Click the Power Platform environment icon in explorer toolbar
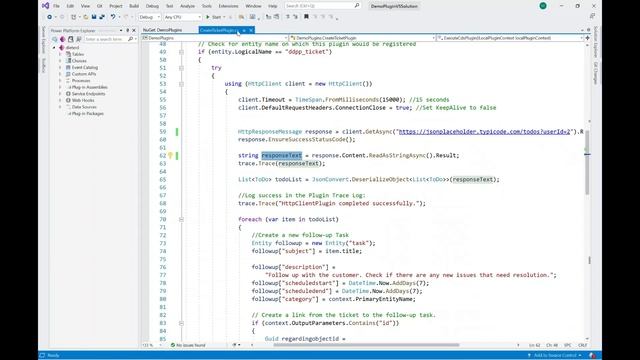This screenshot has width=640, height=360. click(x=62, y=39)
